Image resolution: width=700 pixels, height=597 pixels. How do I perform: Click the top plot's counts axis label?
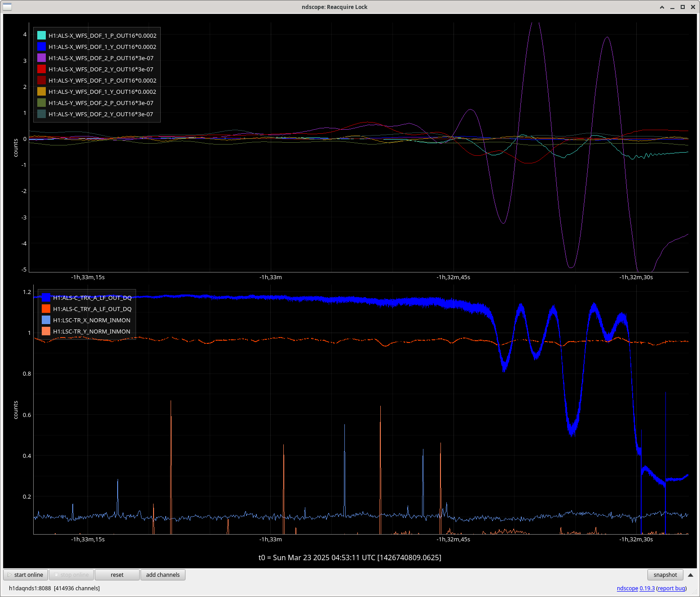click(x=15, y=148)
